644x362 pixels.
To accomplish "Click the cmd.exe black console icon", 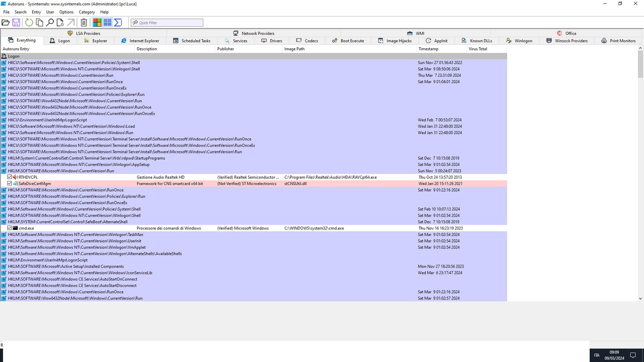I will (16, 228).
